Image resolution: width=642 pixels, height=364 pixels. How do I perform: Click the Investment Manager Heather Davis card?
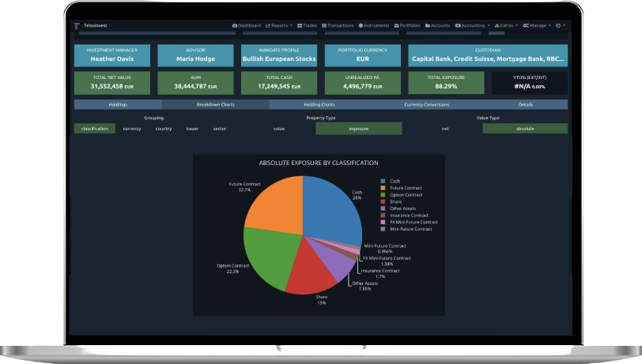pyautogui.click(x=112, y=55)
